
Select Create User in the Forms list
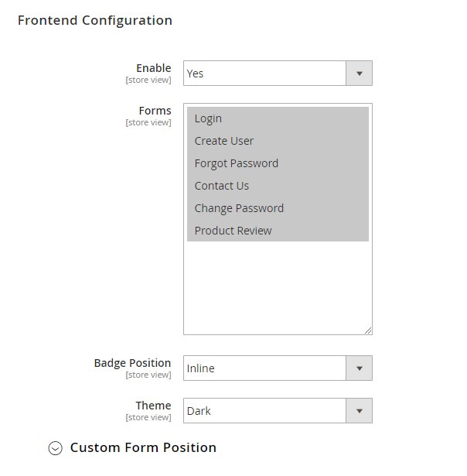(224, 141)
